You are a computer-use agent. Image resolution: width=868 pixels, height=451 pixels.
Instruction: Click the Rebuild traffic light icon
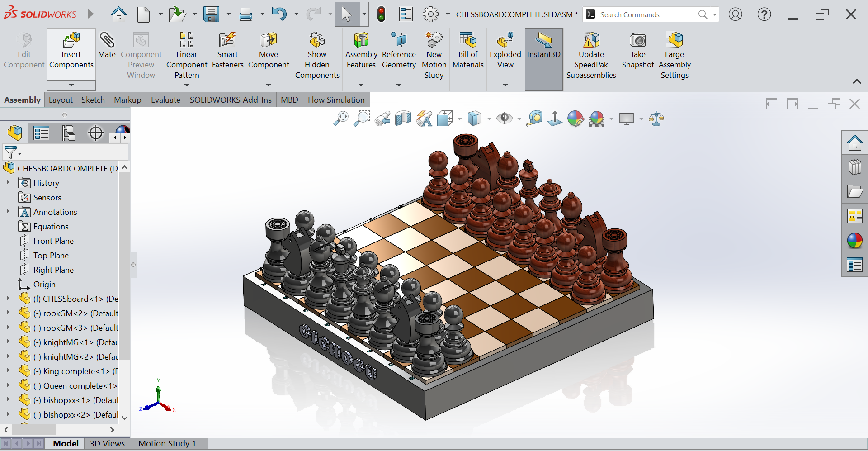381,14
